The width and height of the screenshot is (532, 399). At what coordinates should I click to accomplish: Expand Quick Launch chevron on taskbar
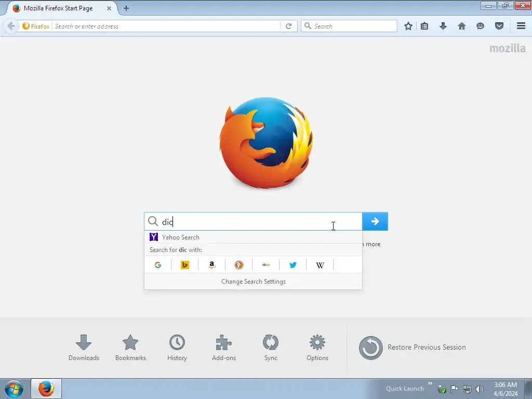point(430,383)
